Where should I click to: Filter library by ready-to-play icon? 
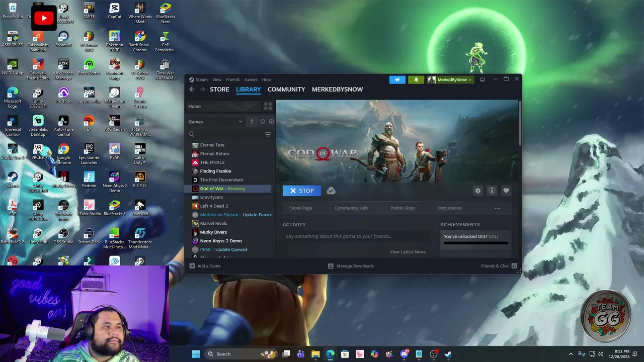click(271, 122)
